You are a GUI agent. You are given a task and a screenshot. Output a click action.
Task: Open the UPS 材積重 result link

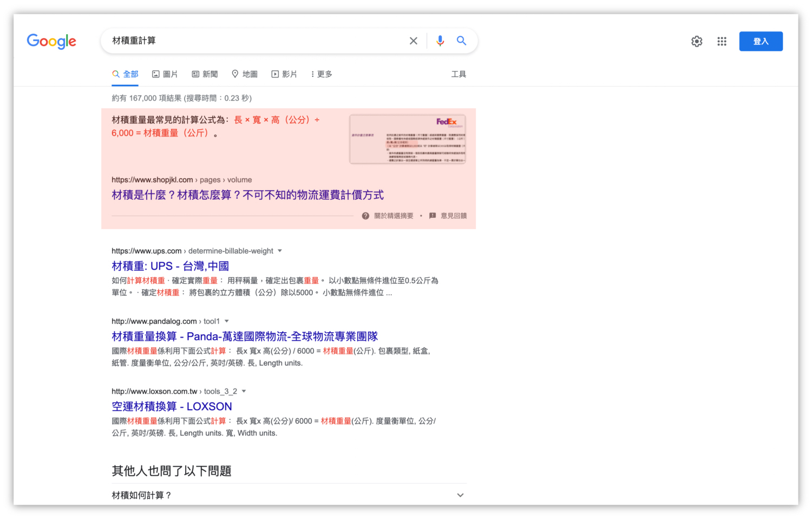coord(169,266)
